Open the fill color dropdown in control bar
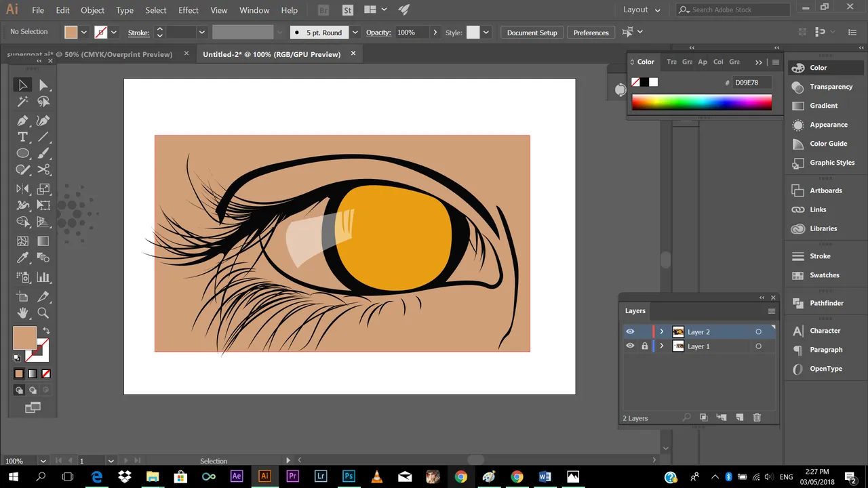The image size is (868, 488). pyautogui.click(x=84, y=33)
